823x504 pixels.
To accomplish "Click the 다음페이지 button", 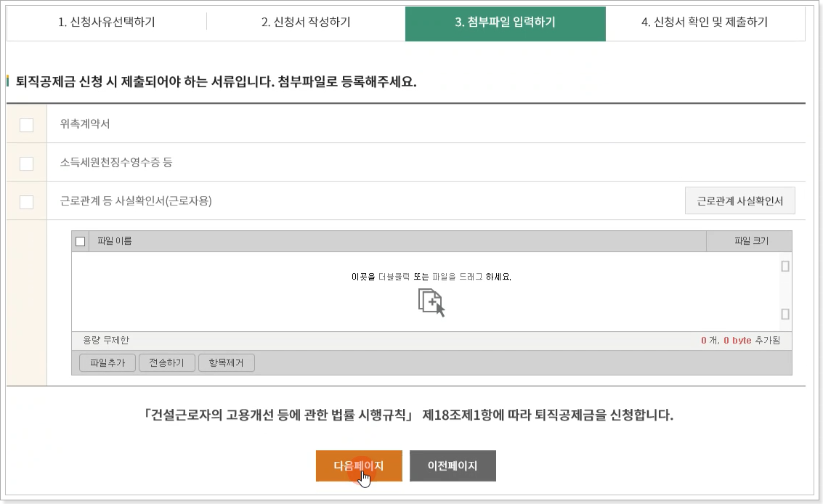I will coord(360,466).
